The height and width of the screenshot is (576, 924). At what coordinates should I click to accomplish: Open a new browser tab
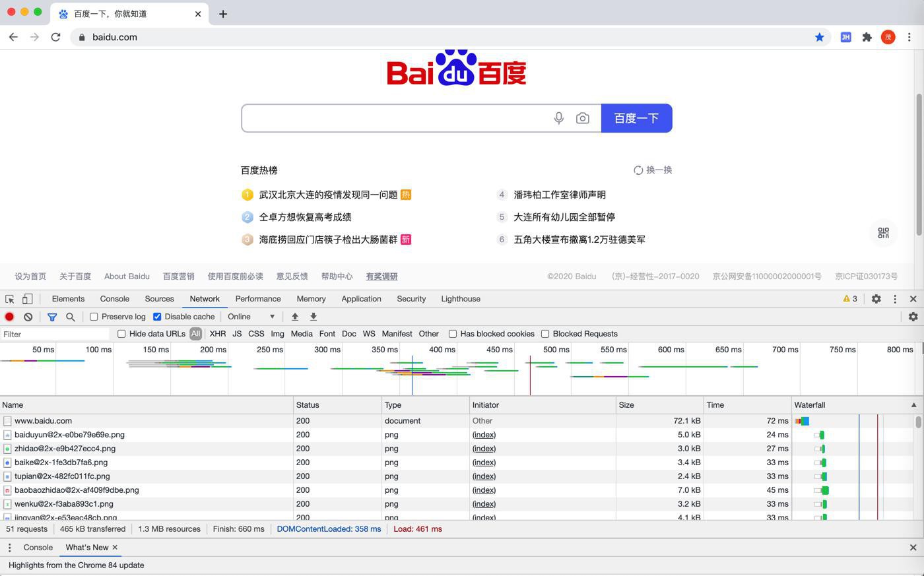coord(222,14)
